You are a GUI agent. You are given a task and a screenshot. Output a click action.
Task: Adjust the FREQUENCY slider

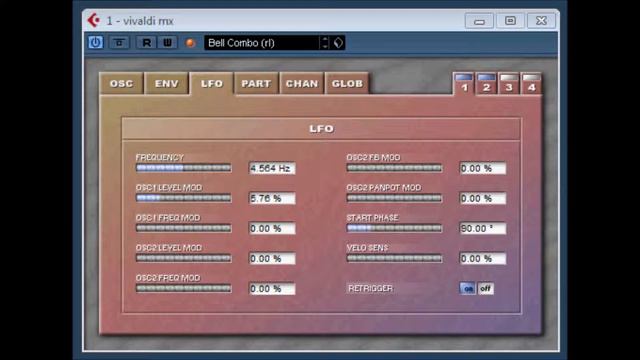184,168
